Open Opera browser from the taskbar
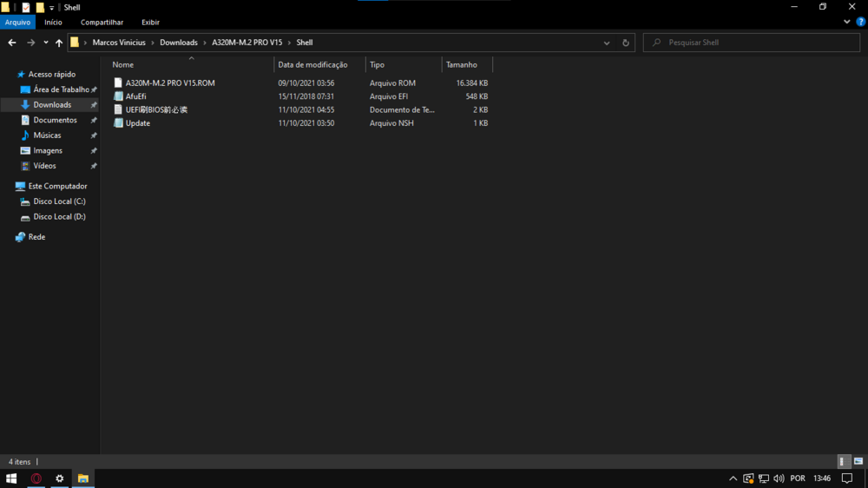The height and width of the screenshot is (488, 868). pos(36,478)
